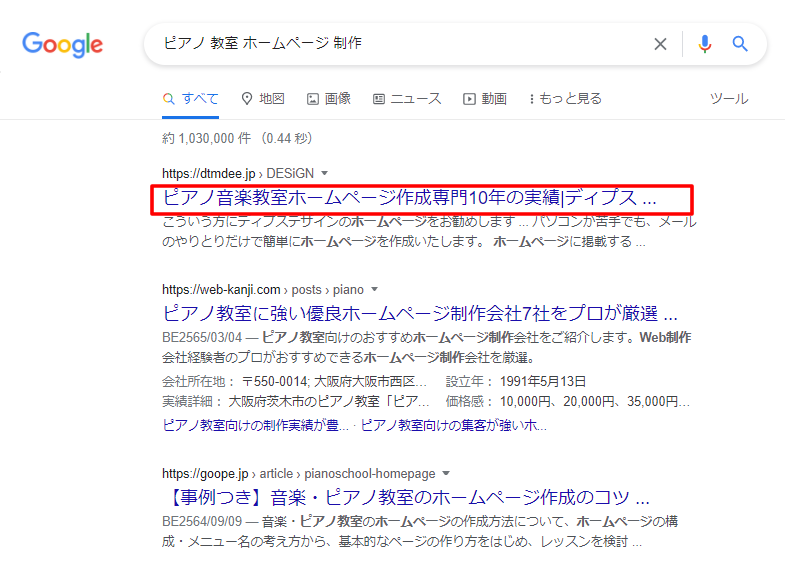Viewport: 785px width, 568px height.
Task: Open result ピアノ音楽教室ホームページ作成専門10年の実績
Action: [x=410, y=198]
